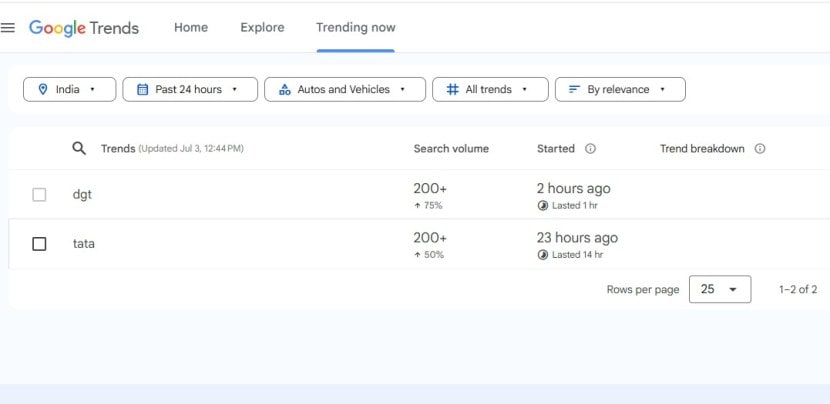Click the 75% increase value for dgt

point(433,205)
